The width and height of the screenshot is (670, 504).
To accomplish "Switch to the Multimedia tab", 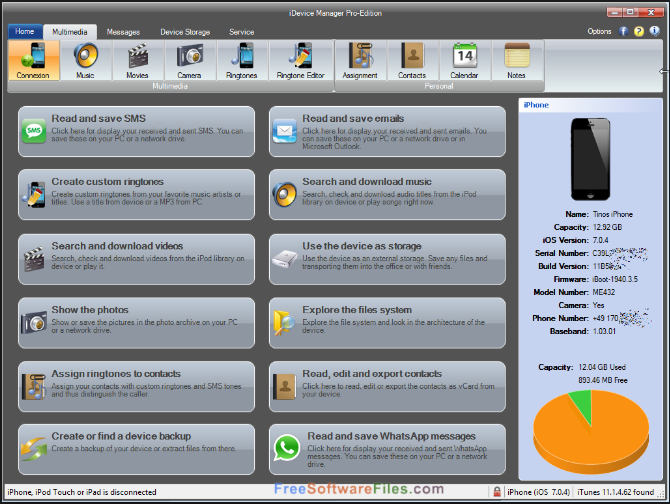I will point(70,32).
